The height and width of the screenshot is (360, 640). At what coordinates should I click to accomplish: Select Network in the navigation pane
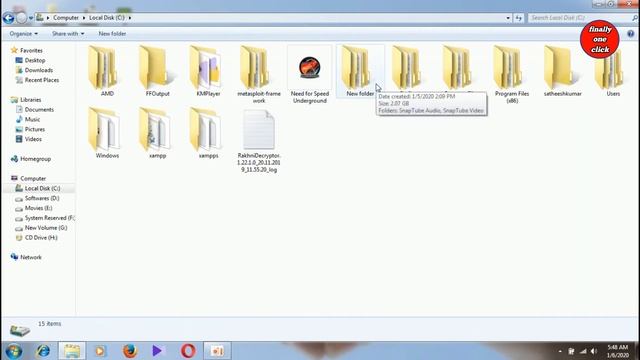pos(31,257)
